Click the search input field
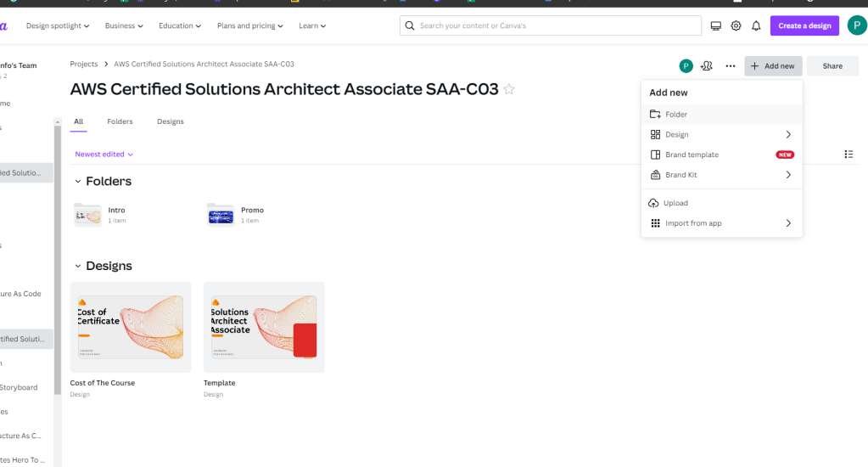The image size is (868, 467). pyautogui.click(x=551, y=25)
